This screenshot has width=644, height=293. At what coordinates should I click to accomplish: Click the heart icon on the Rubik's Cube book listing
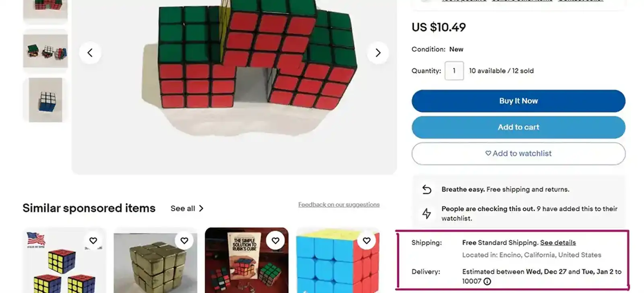tap(275, 240)
